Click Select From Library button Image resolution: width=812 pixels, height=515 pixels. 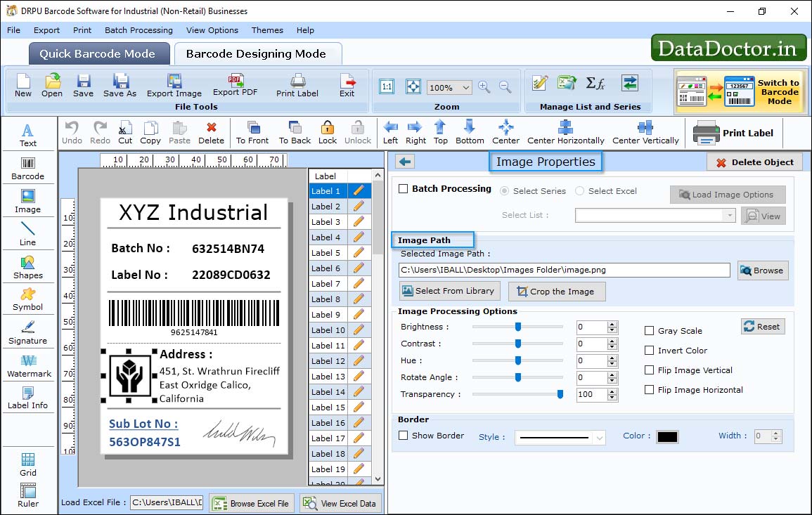449,291
